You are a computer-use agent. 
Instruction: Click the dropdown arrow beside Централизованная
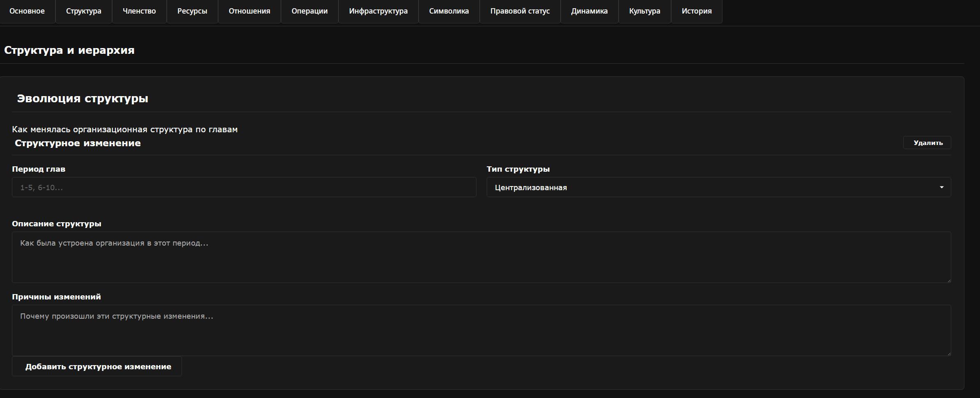(x=941, y=187)
